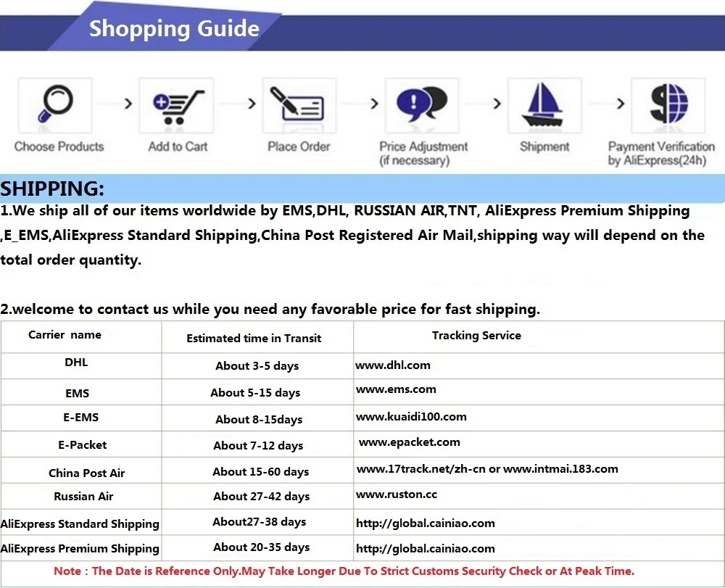This screenshot has width=725, height=588.
Task: Open the www.17track.net/zh-cn link
Action: (420, 469)
